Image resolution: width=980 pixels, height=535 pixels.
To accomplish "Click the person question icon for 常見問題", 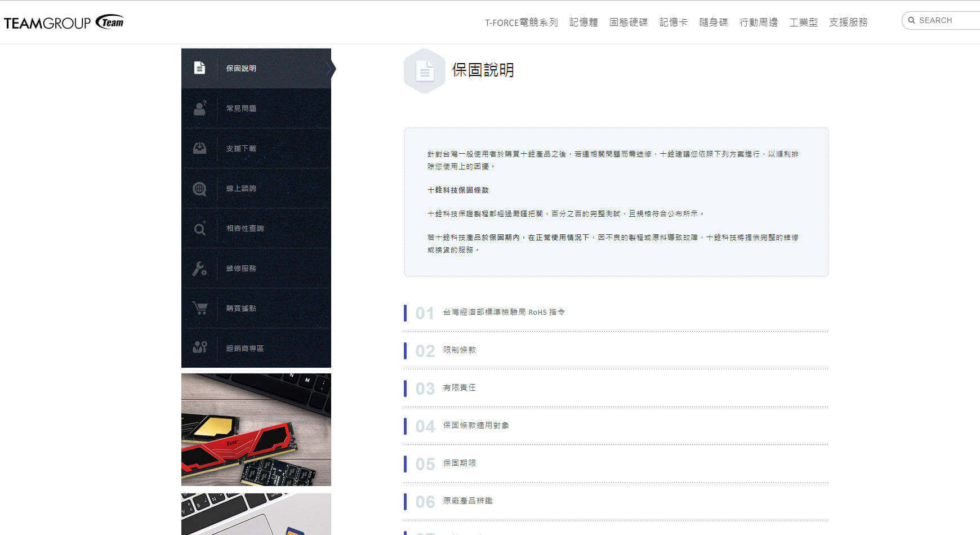I will (199, 108).
